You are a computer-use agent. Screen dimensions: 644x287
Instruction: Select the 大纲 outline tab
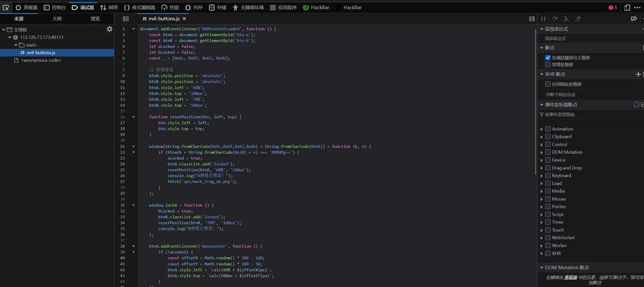click(57, 19)
